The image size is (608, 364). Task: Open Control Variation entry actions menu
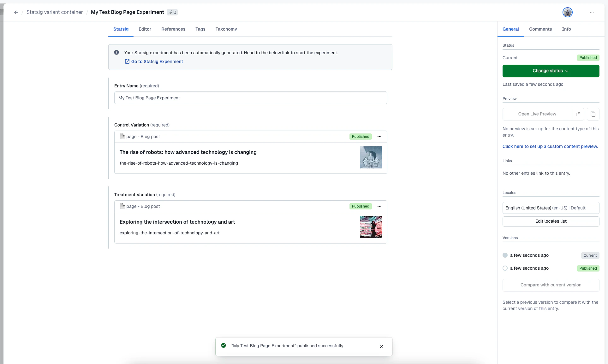point(379,137)
